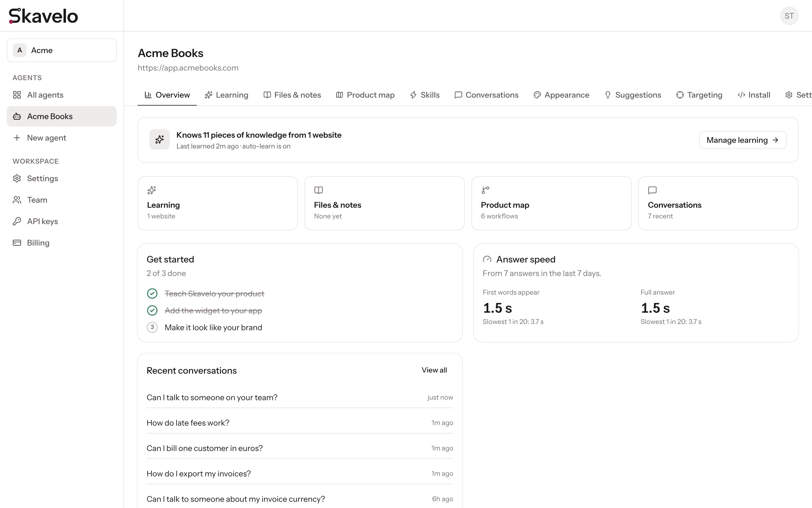Click the Settings gear icon in sidebar
This screenshot has width=812, height=508.
tap(17, 178)
